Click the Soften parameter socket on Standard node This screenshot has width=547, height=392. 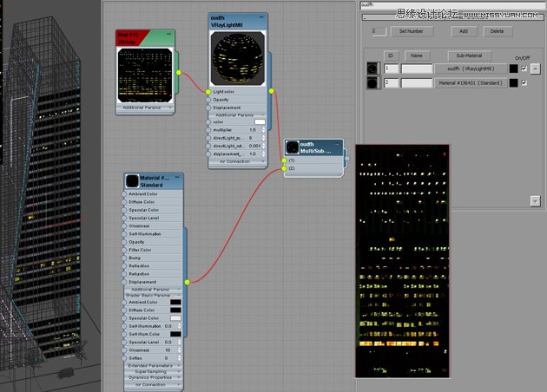[124, 358]
